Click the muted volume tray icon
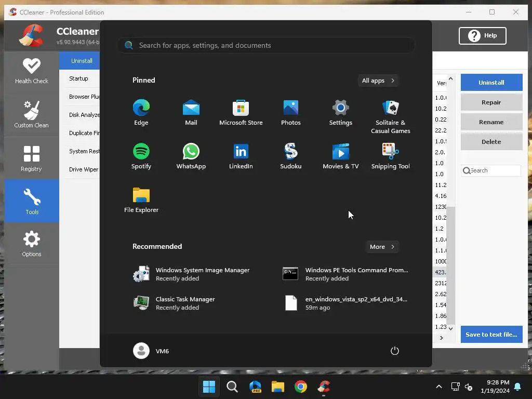This screenshot has width=532, height=399. tap(469, 387)
